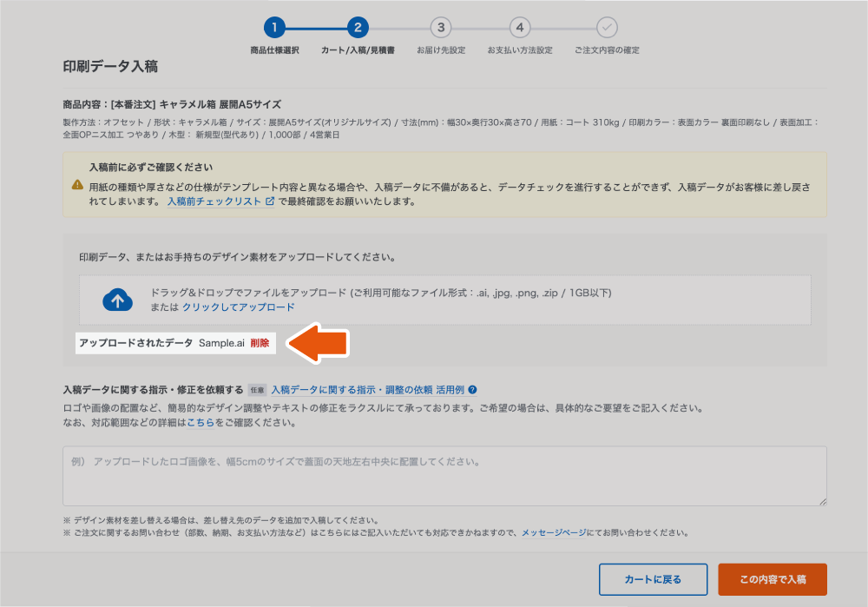Click the drag-and-drop upload zone text
The height and width of the screenshot is (607, 868).
[381, 293]
